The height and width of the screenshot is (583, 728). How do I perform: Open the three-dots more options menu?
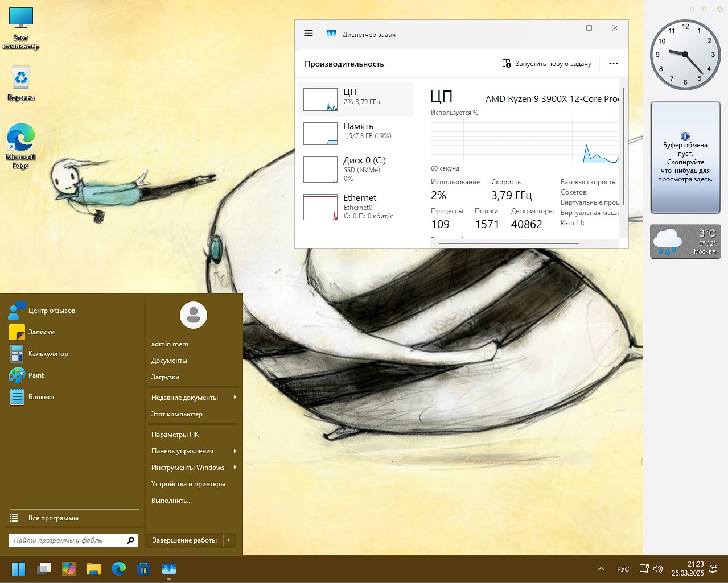click(x=613, y=64)
